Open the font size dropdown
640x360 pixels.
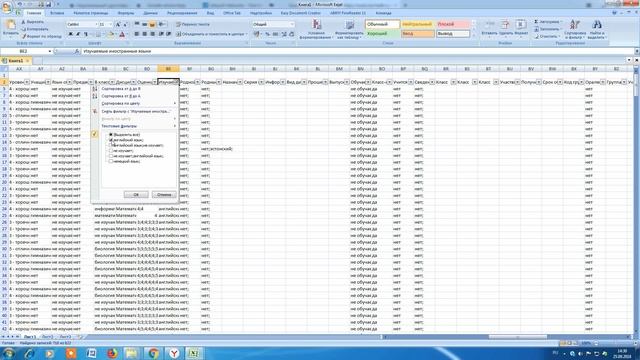tap(111, 24)
